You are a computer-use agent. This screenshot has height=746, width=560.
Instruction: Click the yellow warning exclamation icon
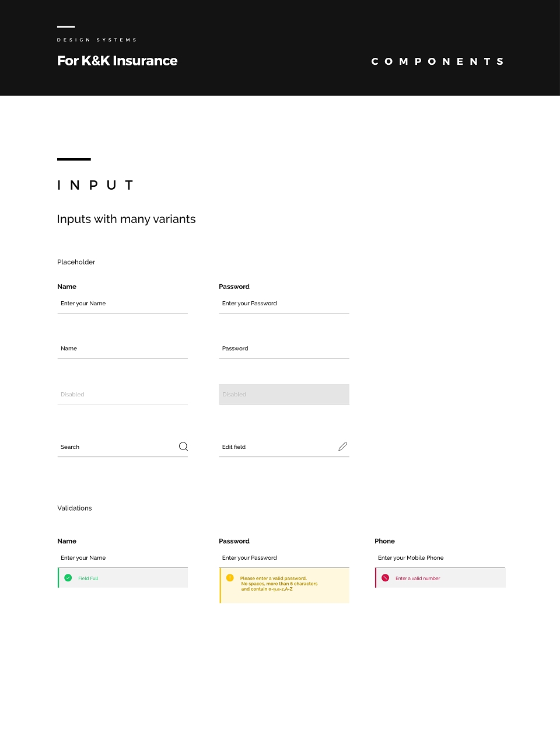(230, 578)
